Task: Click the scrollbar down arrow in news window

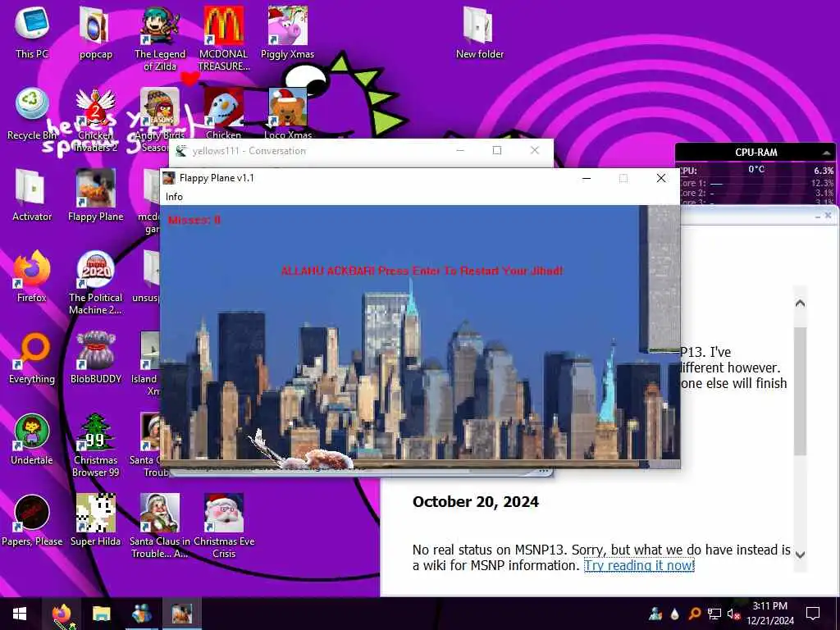Action: (x=800, y=555)
